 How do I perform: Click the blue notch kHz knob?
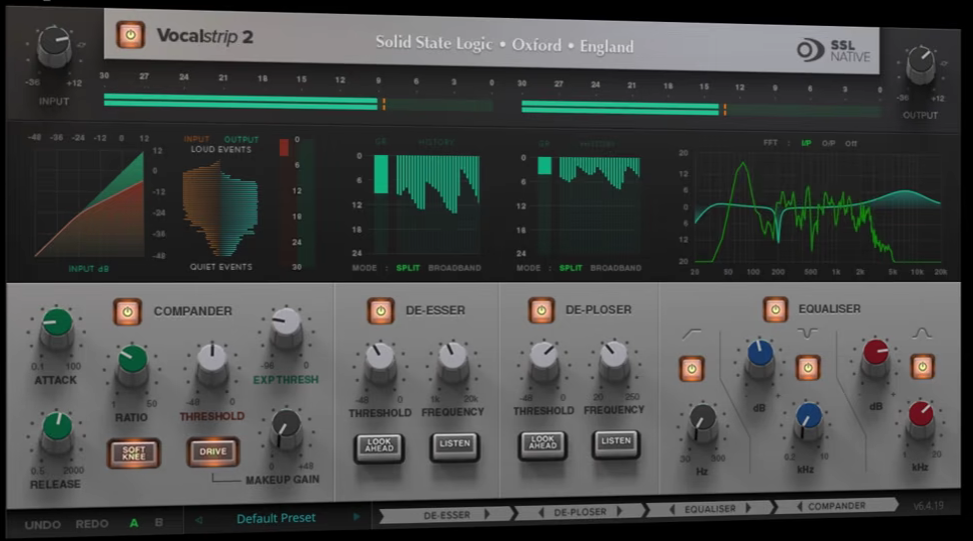tap(807, 420)
